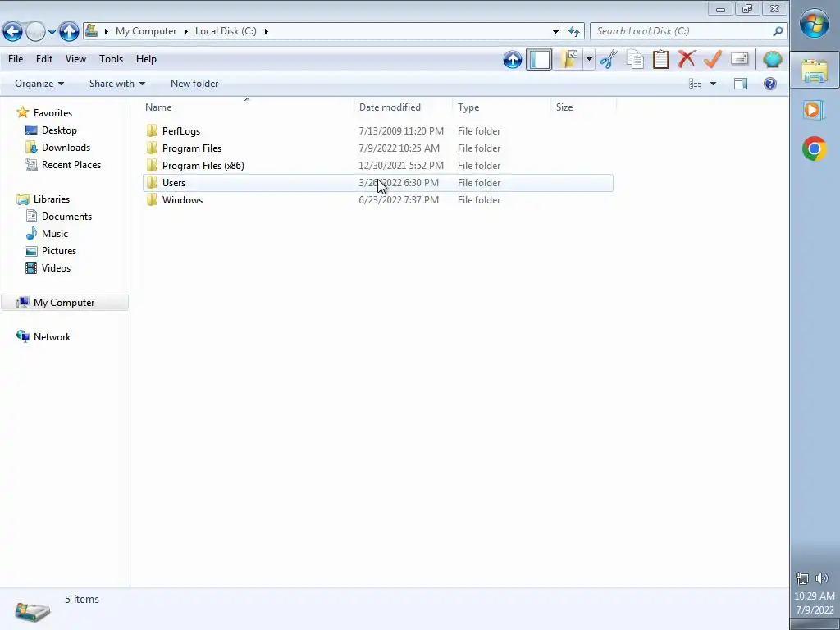The image size is (840, 630).
Task: Open the View menu
Action: (x=75, y=59)
